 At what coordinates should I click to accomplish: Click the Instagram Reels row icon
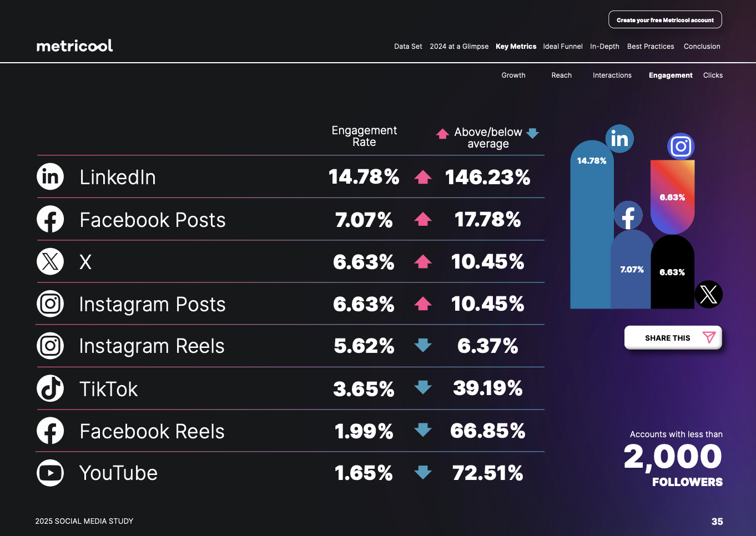[x=51, y=346]
